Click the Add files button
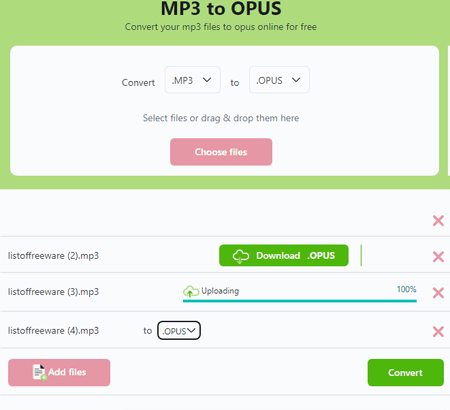 pyautogui.click(x=59, y=372)
